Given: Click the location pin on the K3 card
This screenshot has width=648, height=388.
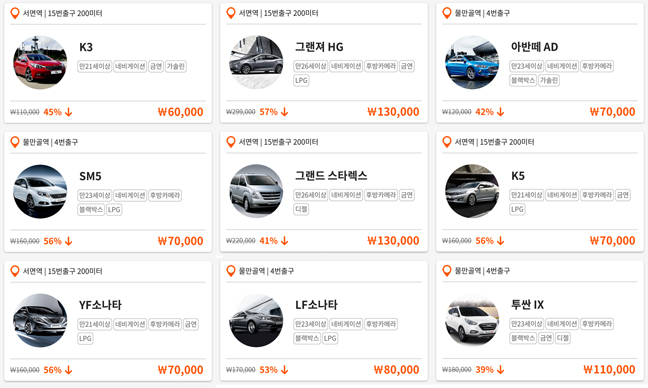Looking at the screenshot, I should [x=14, y=13].
